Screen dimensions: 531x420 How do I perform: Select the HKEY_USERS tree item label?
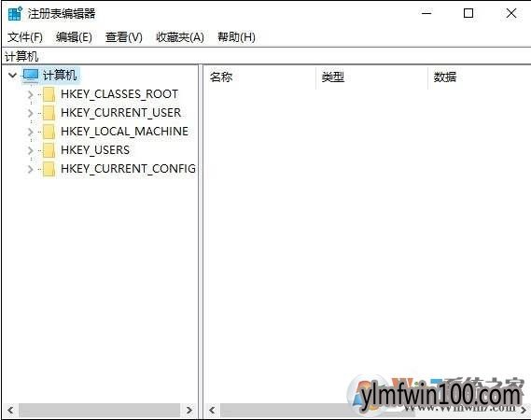coord(95,150)
